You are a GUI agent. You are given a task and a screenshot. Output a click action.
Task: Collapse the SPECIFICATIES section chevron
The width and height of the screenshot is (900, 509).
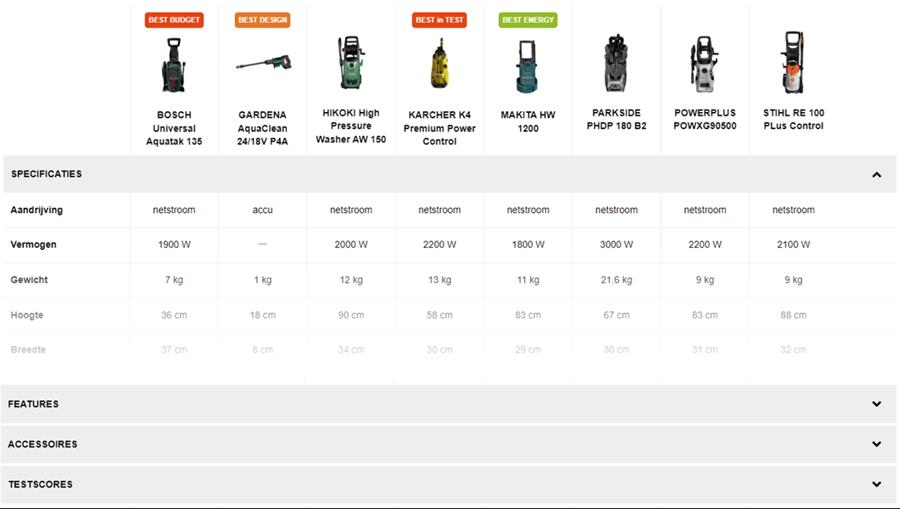point(876,174)
